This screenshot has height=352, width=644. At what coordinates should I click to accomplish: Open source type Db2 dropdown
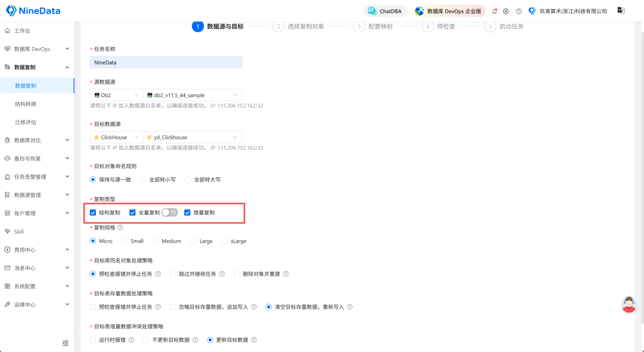click(x=116, y=95)
